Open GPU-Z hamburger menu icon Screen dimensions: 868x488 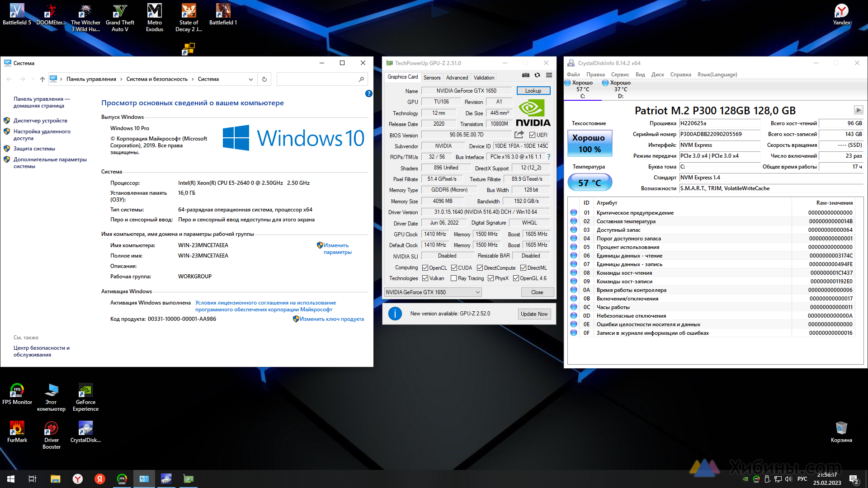pyautogui.click(x=549, y=75)
